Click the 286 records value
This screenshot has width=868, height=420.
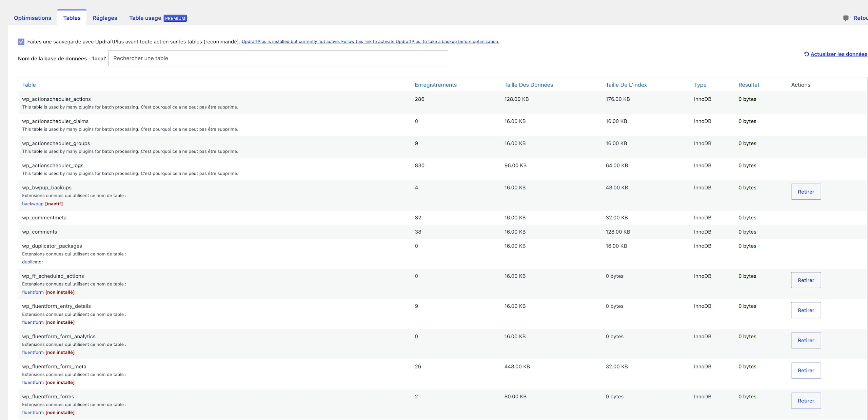[419, 99]
